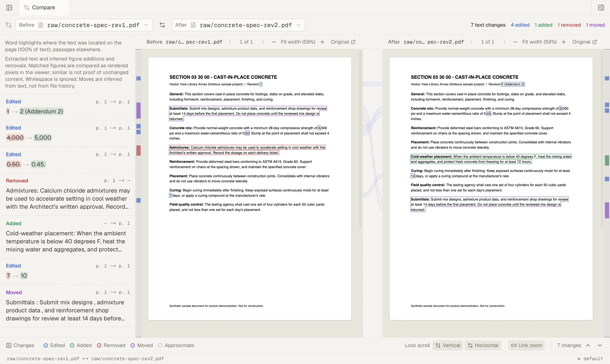The width and height of the screenshot is (610, 364).
Task: Toggle the Added filter
Action: pos(81,345)
